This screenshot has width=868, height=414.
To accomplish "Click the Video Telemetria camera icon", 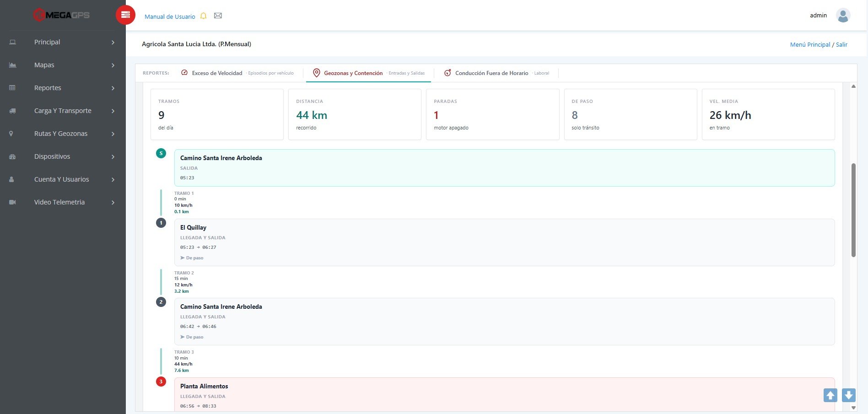I will (x=12, y=202).
